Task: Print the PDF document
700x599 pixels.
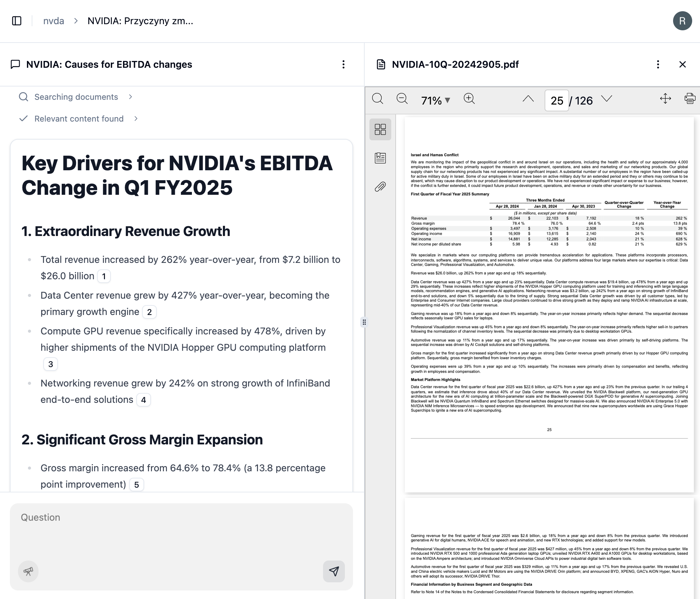Action: (x=690, y=99)
